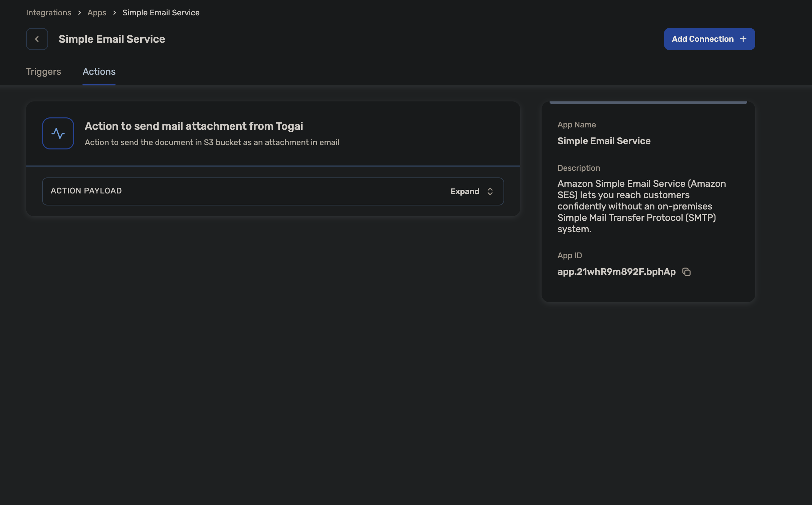Click the ACTION PAYLOAD label

pyautogui.click(x=86, y=191)
